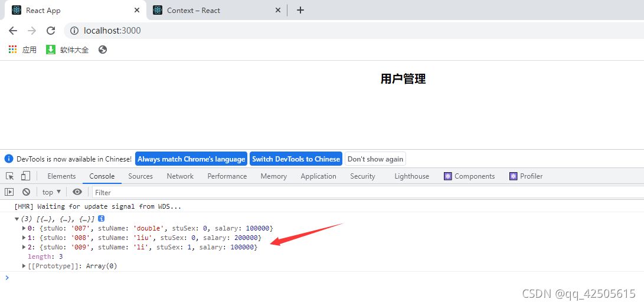
Task: Show the console sidebar panel icon
Action: (9, 192)
